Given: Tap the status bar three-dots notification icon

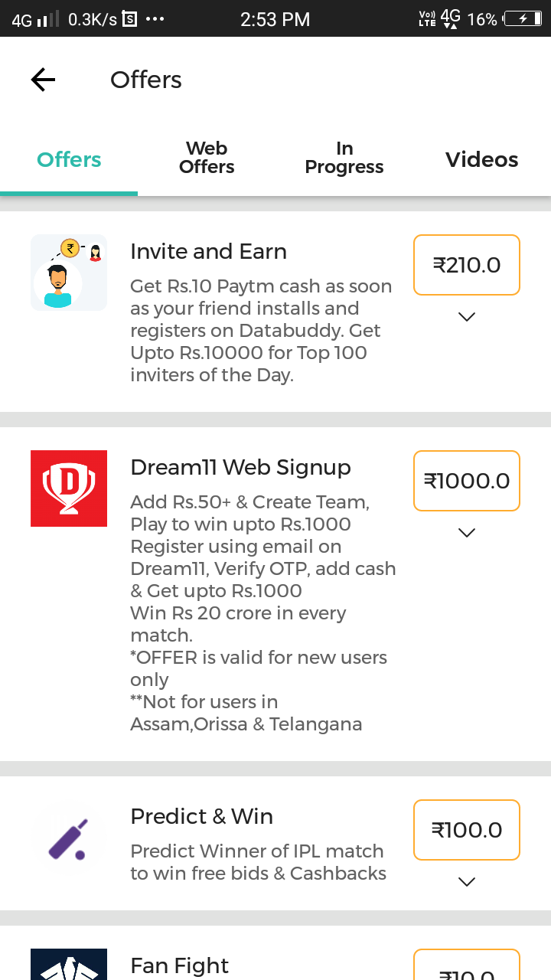Looking at the screenshot, I should pos(155,19).
